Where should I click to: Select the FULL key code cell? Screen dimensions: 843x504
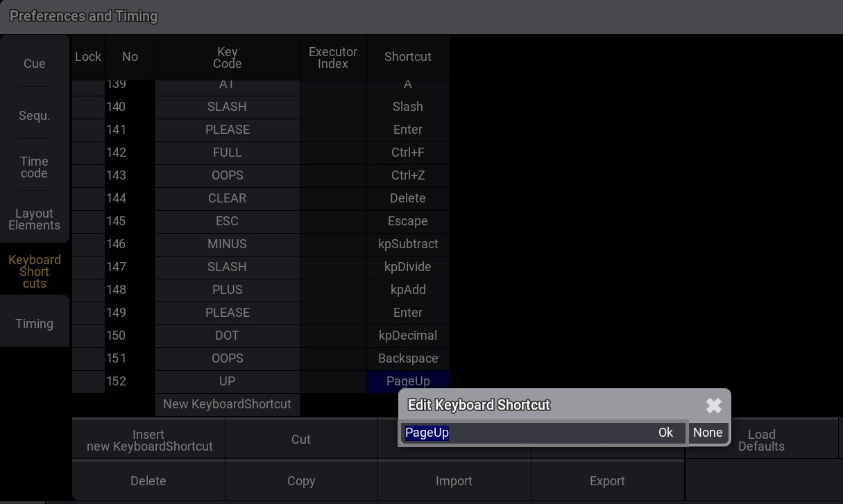pyautogui.click(x=228, y=153)
